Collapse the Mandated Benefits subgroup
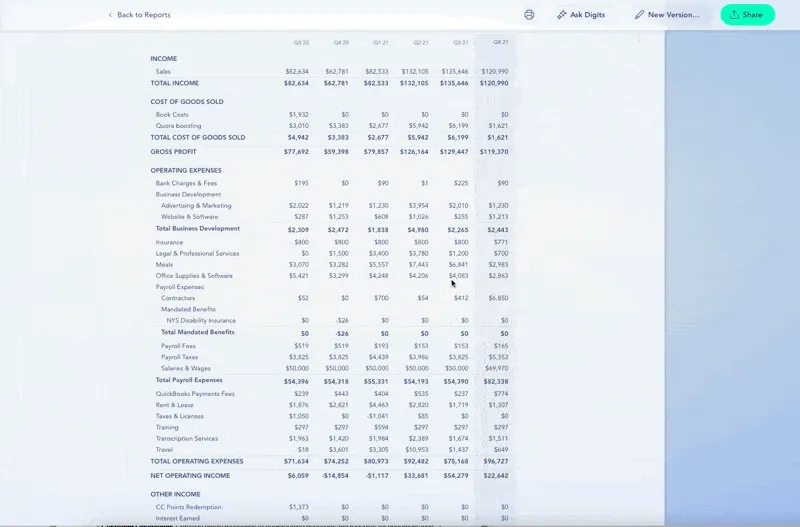This screenshot has height=527, width=800. 188,309
